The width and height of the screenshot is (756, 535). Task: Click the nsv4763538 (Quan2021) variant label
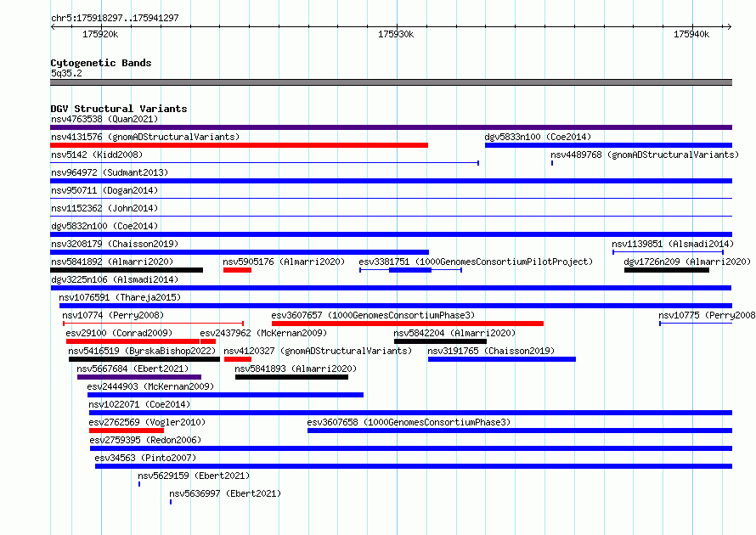click(104, 119)
